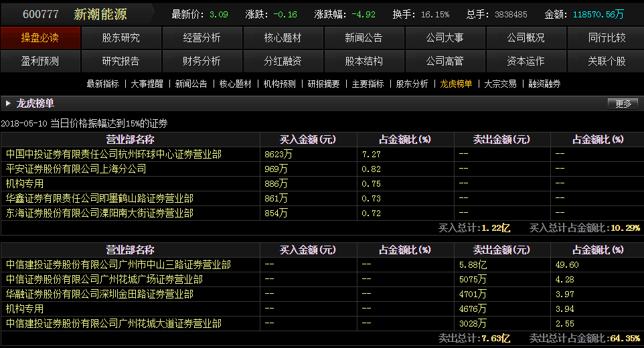This screenshot has width=644, height=348.
Task: Click the 49.60 percentage cell
Action: tap(598, 265)
